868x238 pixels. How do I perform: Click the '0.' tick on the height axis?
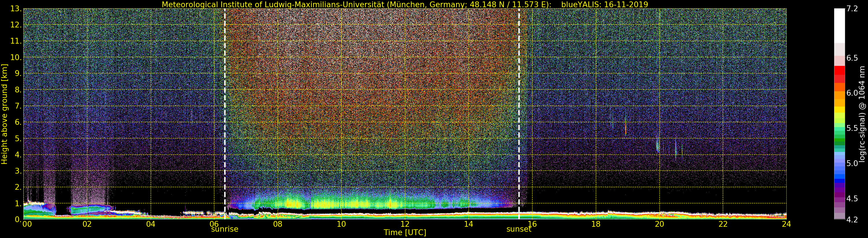tap(18, 220)
